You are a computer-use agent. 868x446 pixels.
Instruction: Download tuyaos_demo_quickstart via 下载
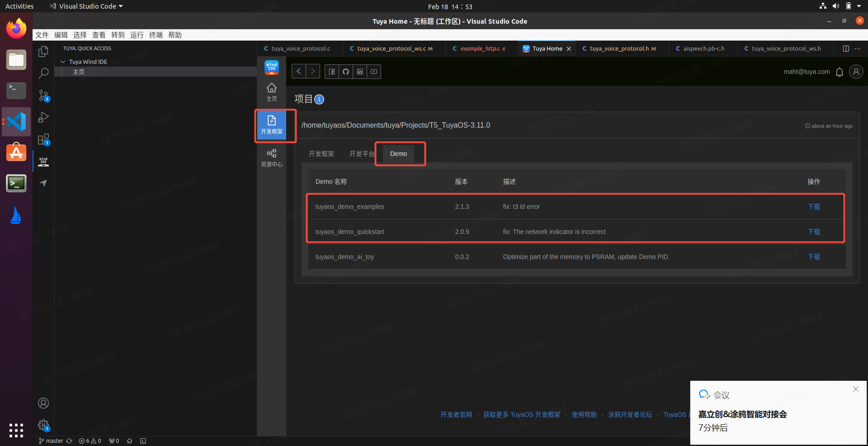(x=814, y=232)
